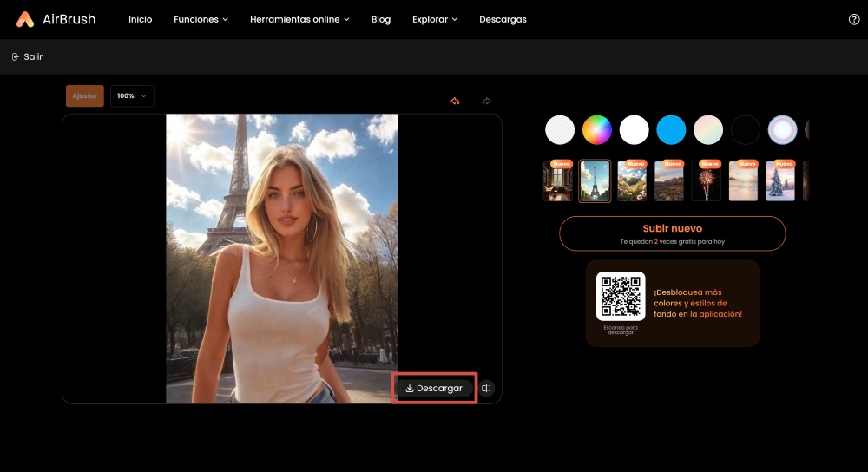868x472 pixels.
Task: Click 'Escanea para descargar' caption
Action: pyautogui.click(x=621, y=330)
